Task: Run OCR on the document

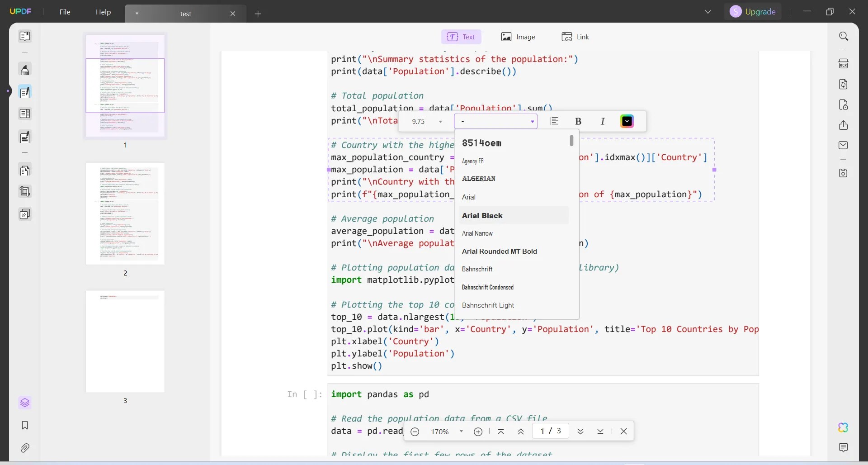Action: click(x=844, y=63)
